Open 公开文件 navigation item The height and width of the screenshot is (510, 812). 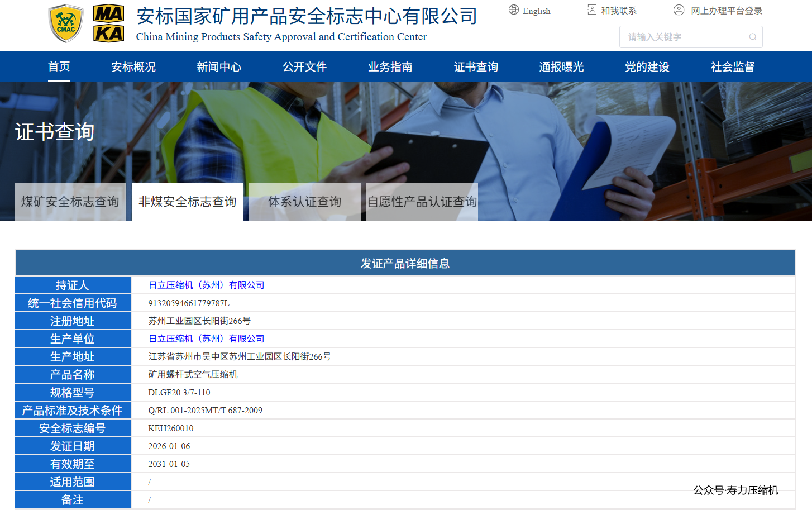click(x=304, y=67)
